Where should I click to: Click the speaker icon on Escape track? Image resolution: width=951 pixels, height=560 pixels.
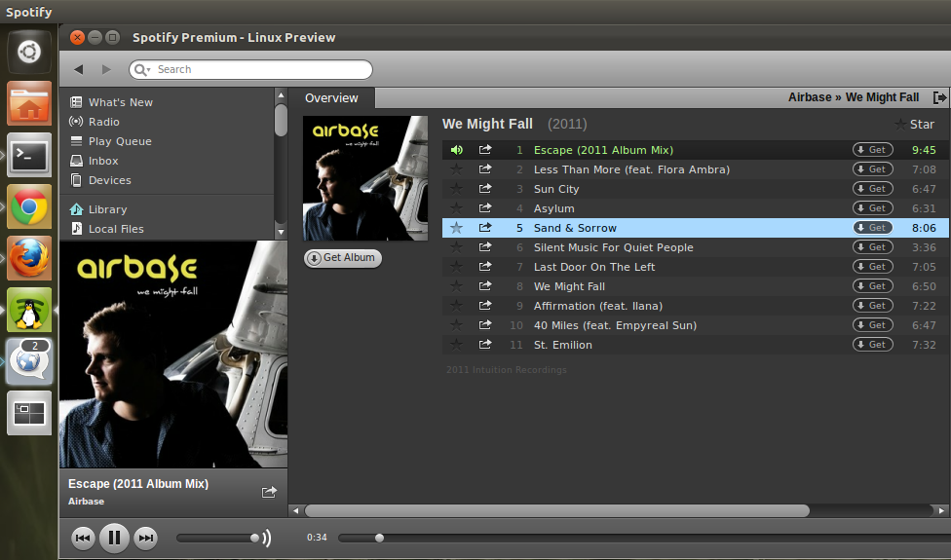[x=457, y=150]
